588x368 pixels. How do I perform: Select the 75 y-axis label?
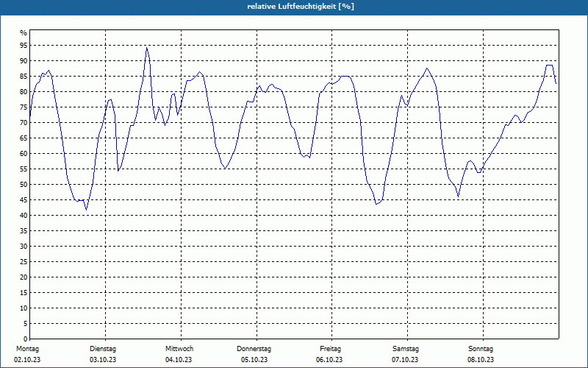(24, 107)
